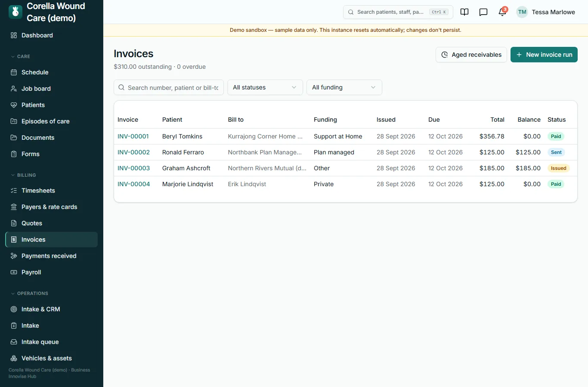Click the TM user avatar
Viewport: 588px width, 387px height.
pos(522,12)
